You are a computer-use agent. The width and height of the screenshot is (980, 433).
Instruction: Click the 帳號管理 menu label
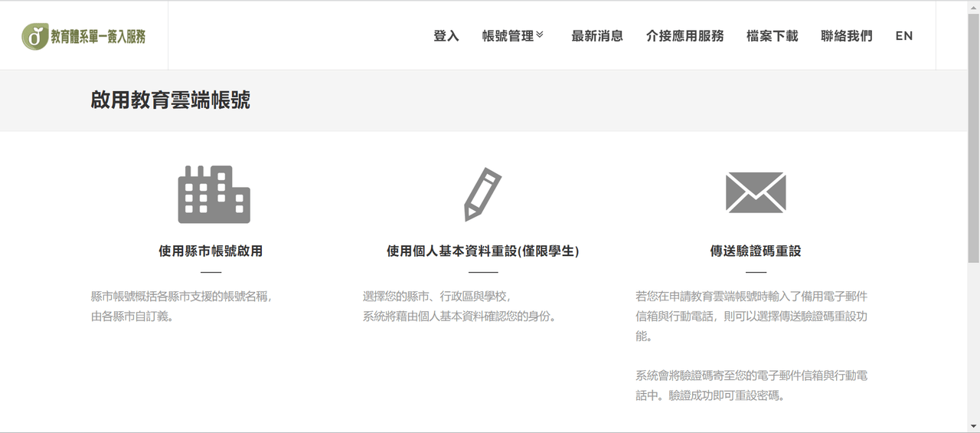point(508,36)
